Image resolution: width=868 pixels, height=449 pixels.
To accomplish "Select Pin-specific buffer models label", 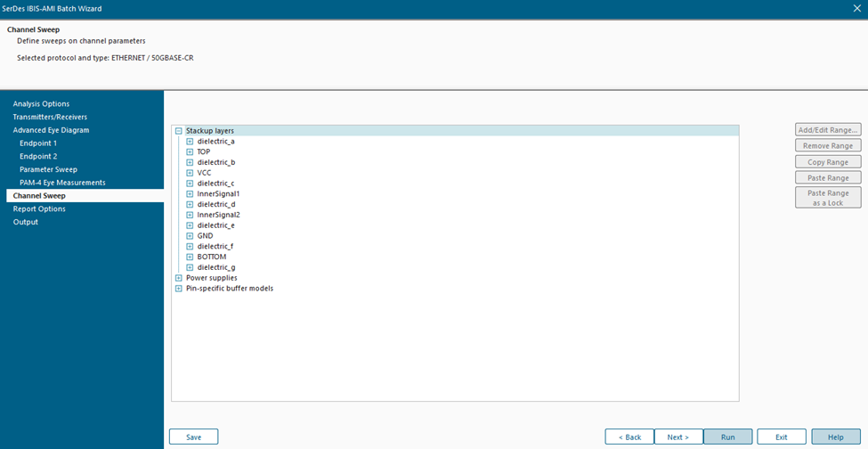I will click(230, 289).
